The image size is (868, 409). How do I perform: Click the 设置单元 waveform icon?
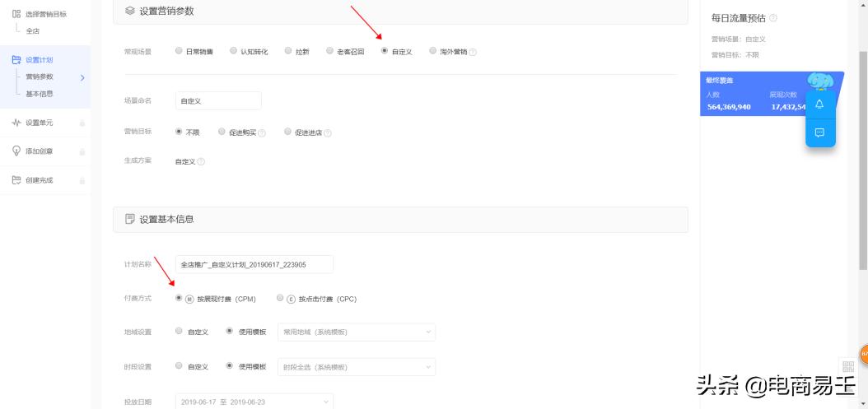tap(16, 123)
